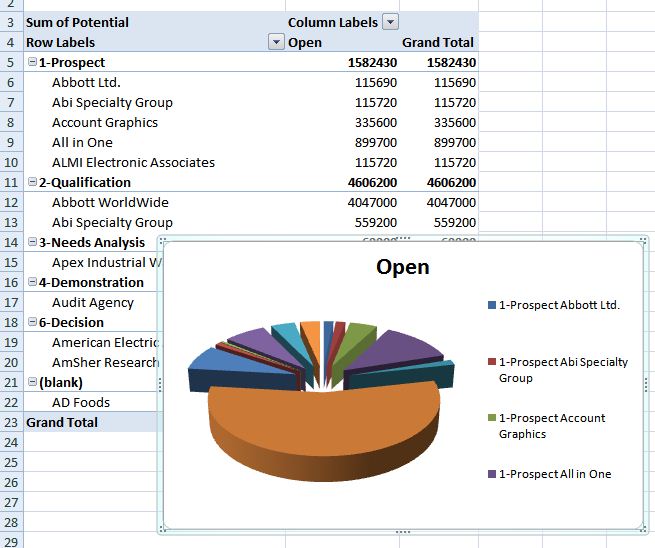The height and width of the screenshot is (548, 655).
Task: Collapse the 1-Prospect group
Action: [x=32, y=63]
